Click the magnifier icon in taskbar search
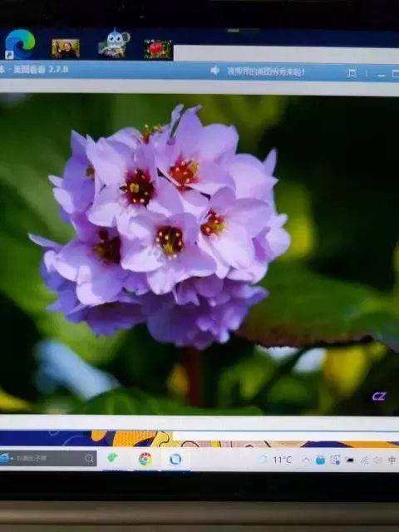399x532 pixels. pos(89,459)
